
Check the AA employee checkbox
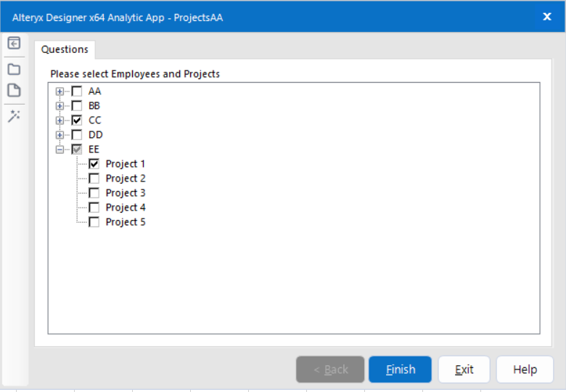77,91
